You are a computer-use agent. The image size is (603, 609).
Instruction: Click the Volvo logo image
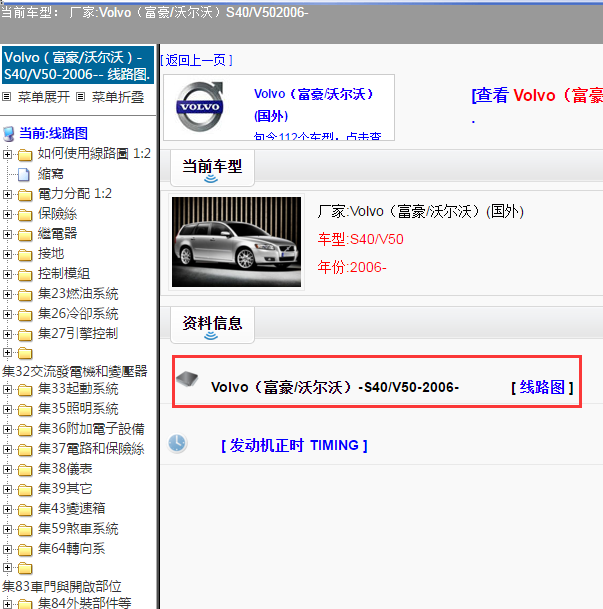click(200, 107)
